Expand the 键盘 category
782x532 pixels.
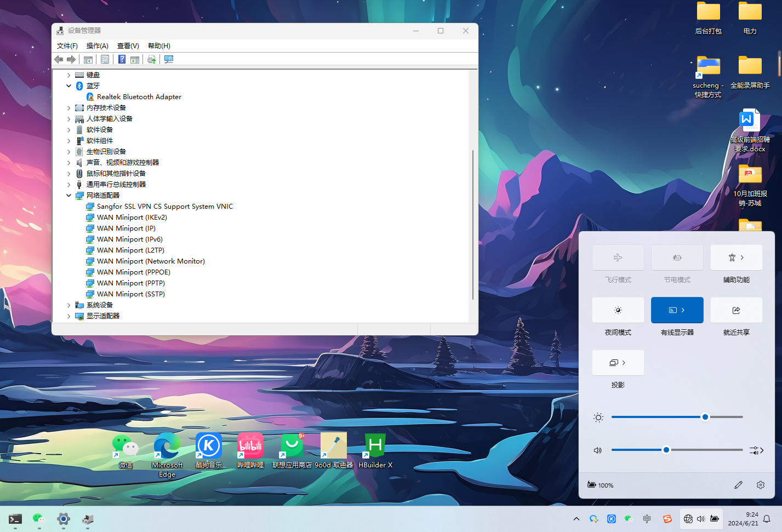coord(69,75)
